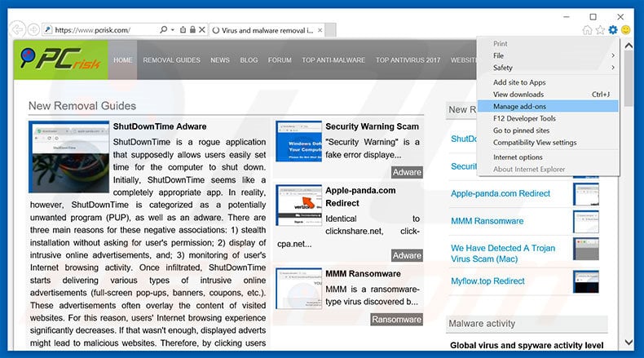The image size is (644, 358).
Task: Open MMM Ransomware article title
Action: [363, 274]
